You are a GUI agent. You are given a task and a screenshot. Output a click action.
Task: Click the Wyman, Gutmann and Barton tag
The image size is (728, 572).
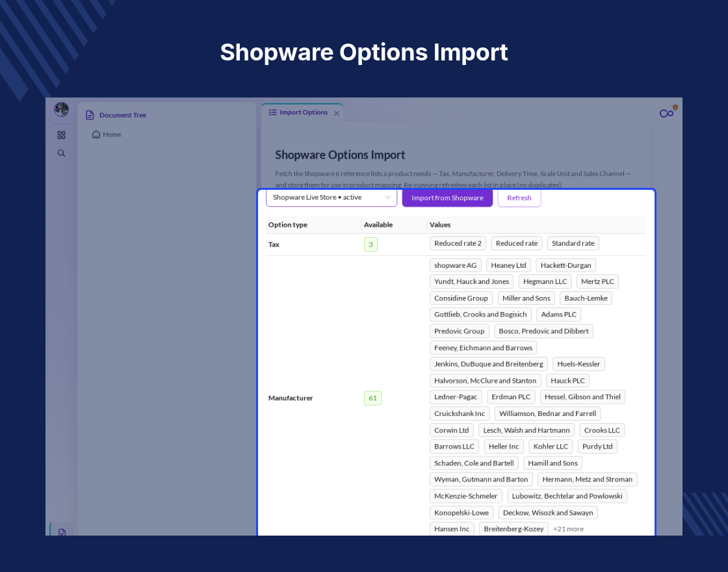coord(481,480)
